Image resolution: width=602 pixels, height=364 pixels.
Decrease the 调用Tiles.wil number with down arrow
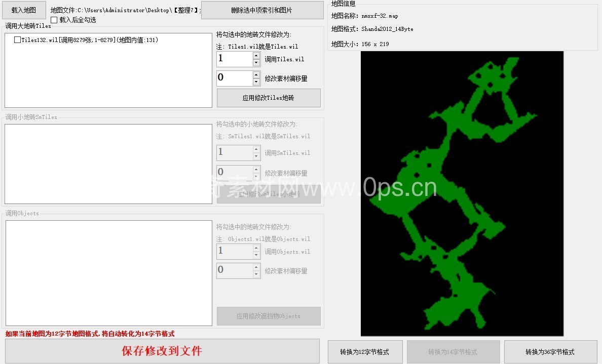coord(256,63)
